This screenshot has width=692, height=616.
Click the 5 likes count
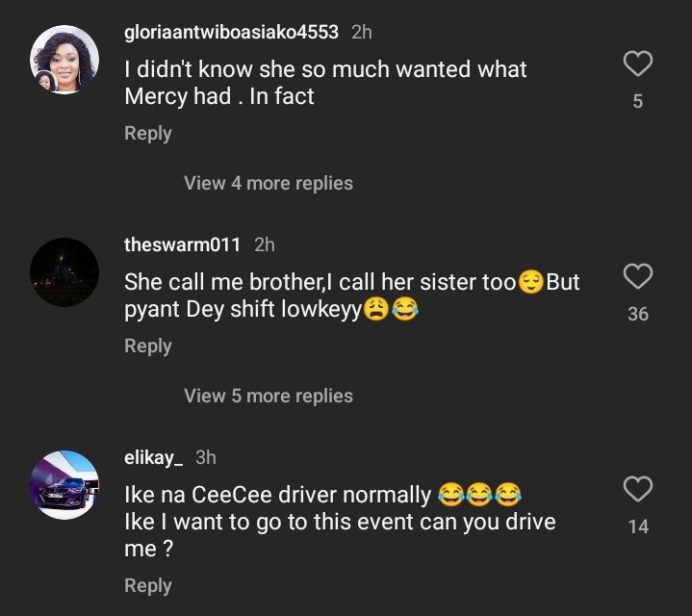click(638, 101)
